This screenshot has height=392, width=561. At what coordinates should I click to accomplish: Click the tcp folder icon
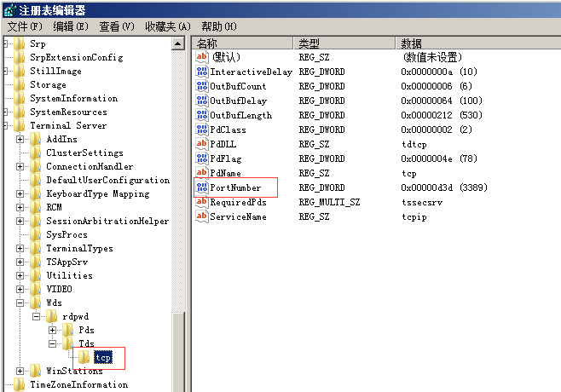pyautogui.click(x=84, y=357)
